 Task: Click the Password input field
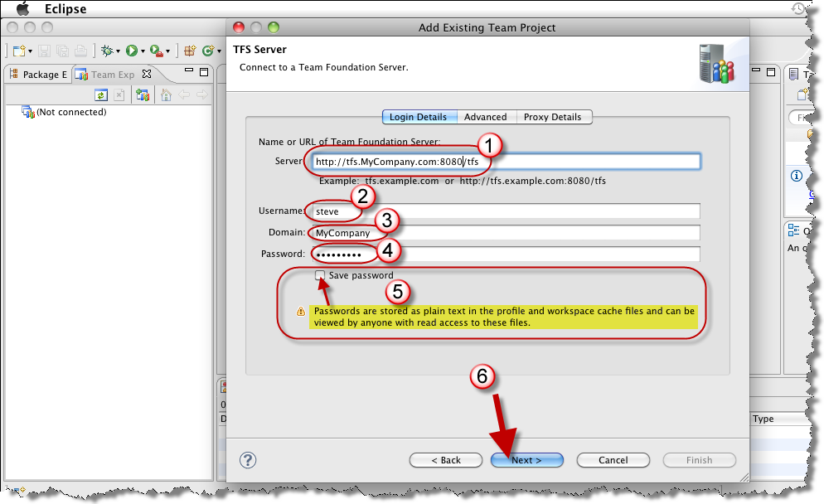click(506, 254)
